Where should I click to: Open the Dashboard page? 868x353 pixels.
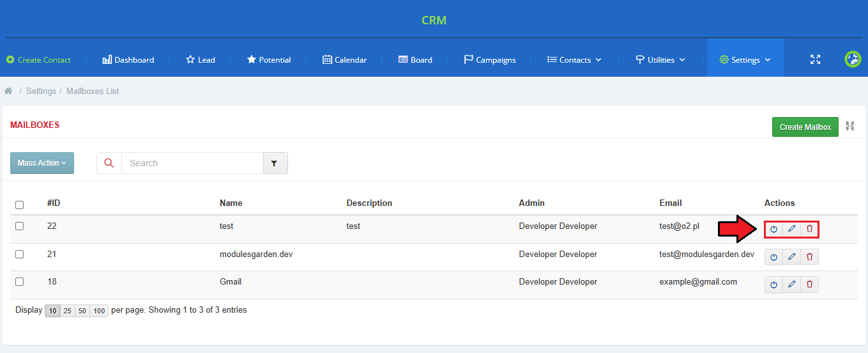point(128,59)
